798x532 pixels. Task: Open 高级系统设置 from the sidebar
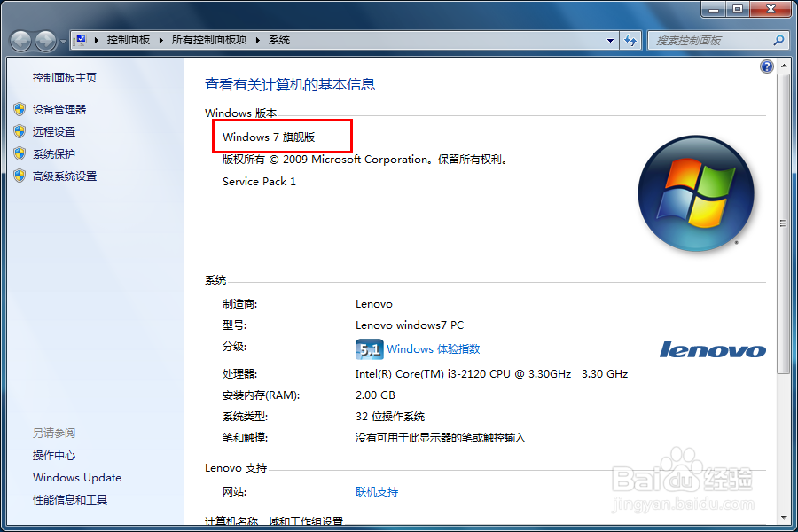click(65, 176)
